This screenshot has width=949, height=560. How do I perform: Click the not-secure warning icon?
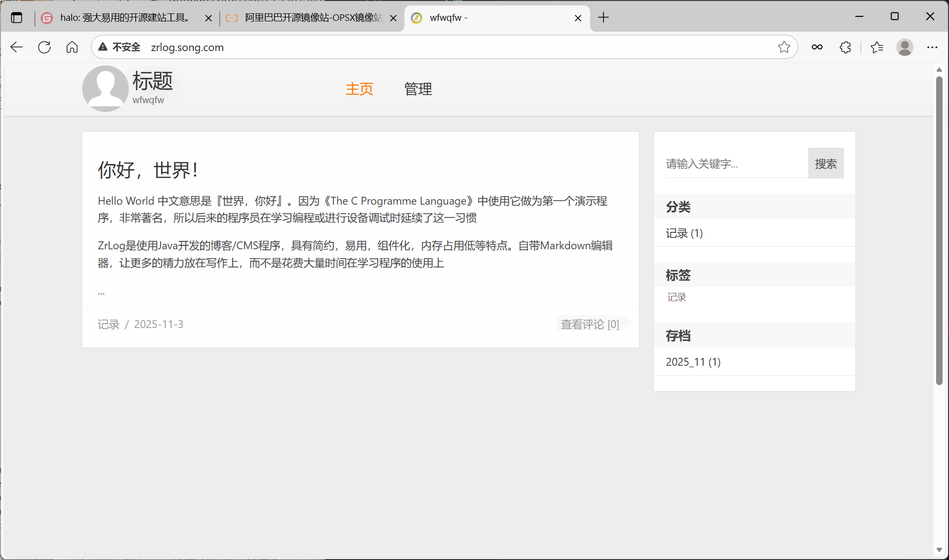[x=103, y=47]
